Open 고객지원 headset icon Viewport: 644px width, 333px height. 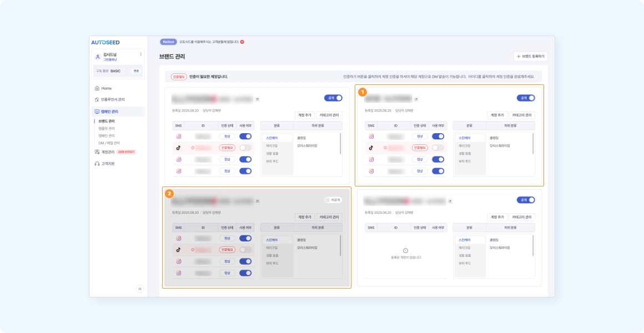coord(97,164)
